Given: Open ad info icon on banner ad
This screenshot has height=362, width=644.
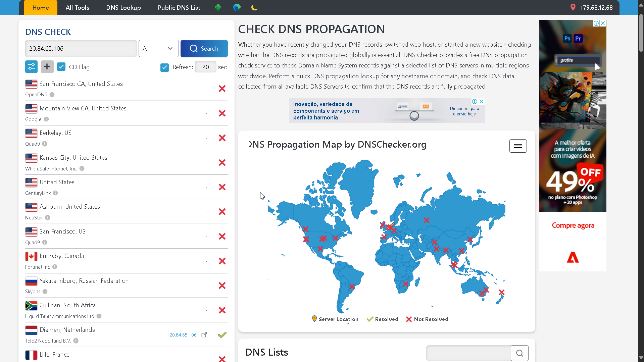Looking at the screenshot, I should (475, 101).
